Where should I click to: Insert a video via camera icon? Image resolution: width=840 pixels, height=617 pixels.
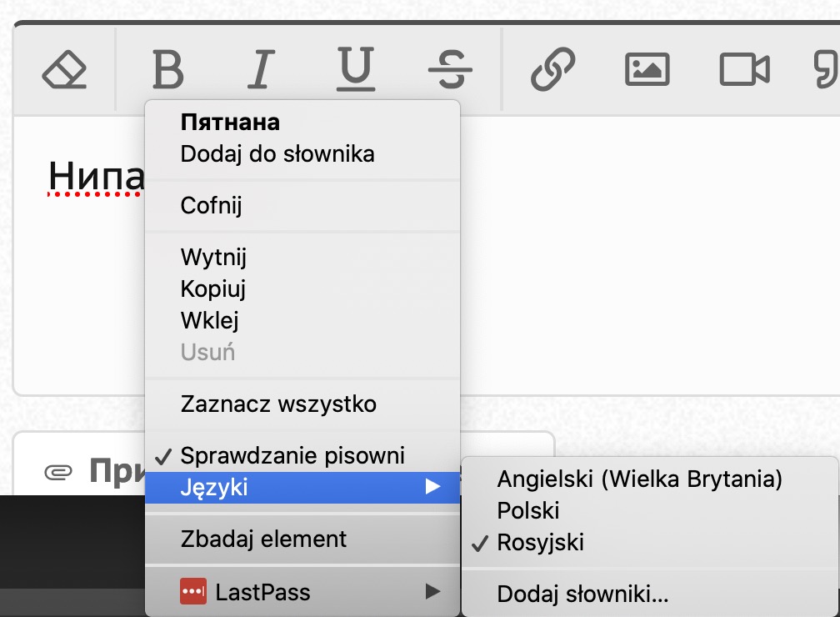coord(744,69)
